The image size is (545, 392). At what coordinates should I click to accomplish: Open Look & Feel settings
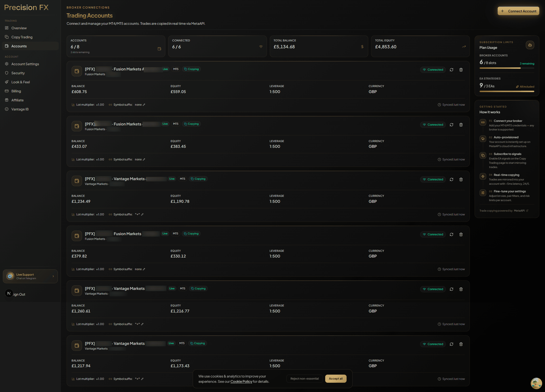pos(30,82)
